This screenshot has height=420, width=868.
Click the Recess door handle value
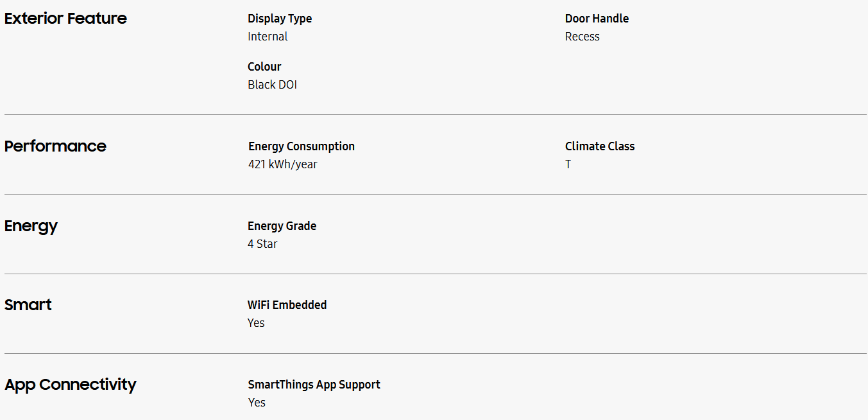pyautogui.click(x=582, y=37)
